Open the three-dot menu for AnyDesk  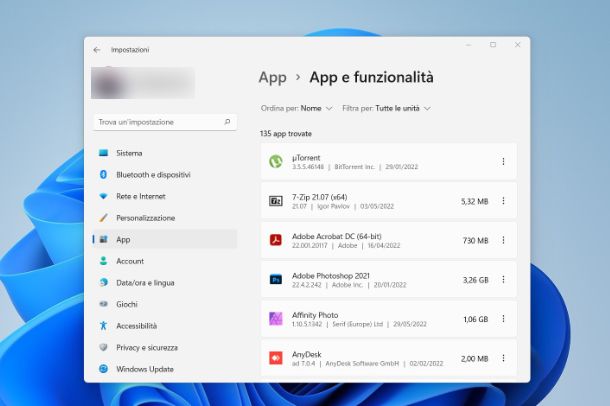503,358
